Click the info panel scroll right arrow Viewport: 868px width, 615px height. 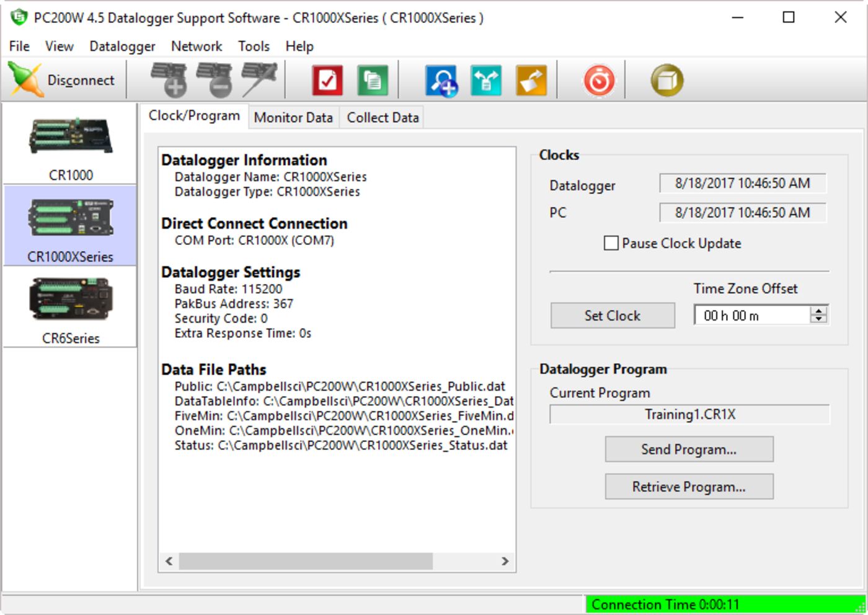point(505,561)
